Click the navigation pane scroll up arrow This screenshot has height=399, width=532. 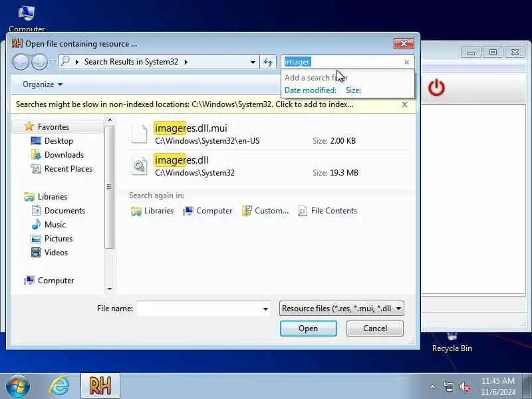[109, 120]
